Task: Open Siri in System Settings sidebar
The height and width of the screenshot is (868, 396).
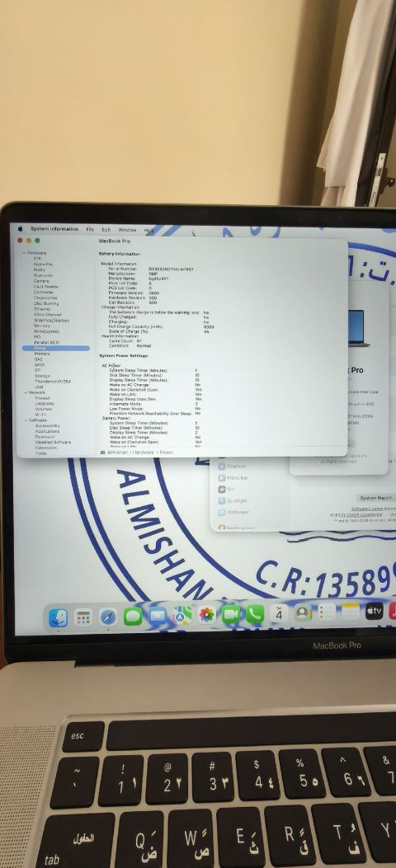Action: click(227, 490)
